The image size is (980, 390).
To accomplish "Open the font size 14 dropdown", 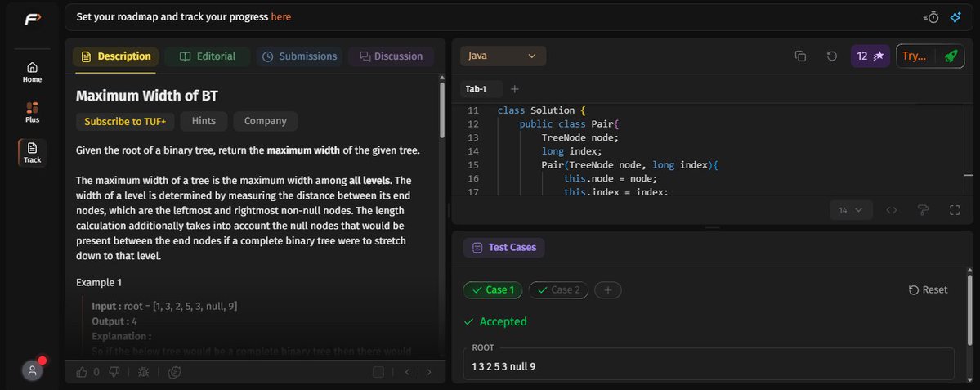I will pos(851,210).
